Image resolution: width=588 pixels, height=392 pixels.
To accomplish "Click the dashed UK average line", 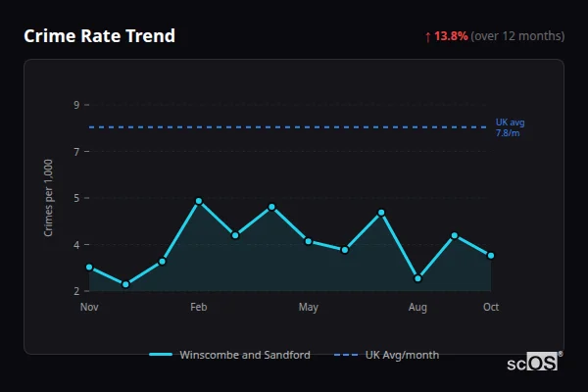I will (x=288, y=127).
